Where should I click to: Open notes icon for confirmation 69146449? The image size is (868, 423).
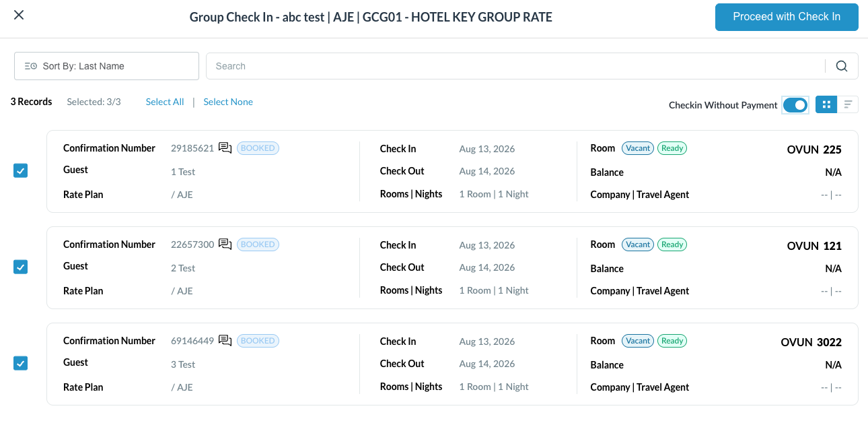coord(225,341)
